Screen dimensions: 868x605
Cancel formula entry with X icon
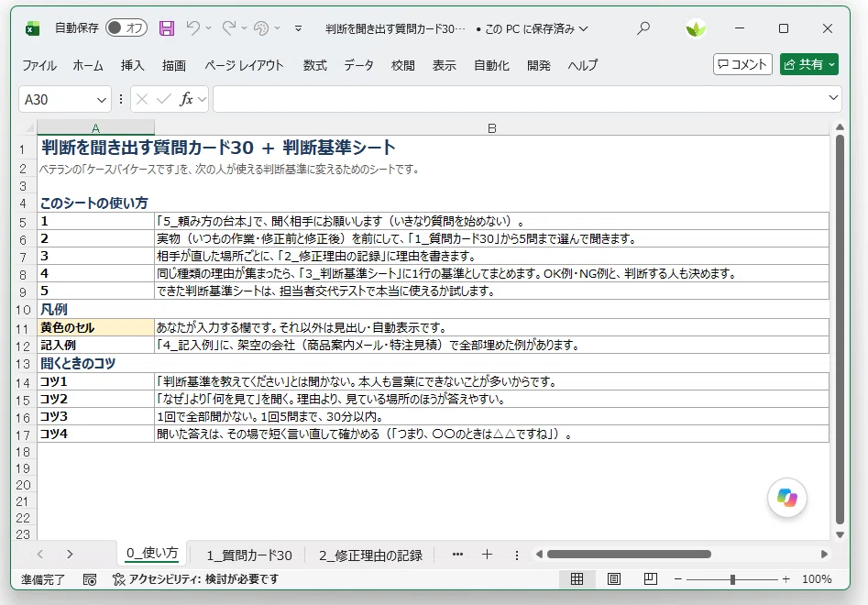[142, 100]
